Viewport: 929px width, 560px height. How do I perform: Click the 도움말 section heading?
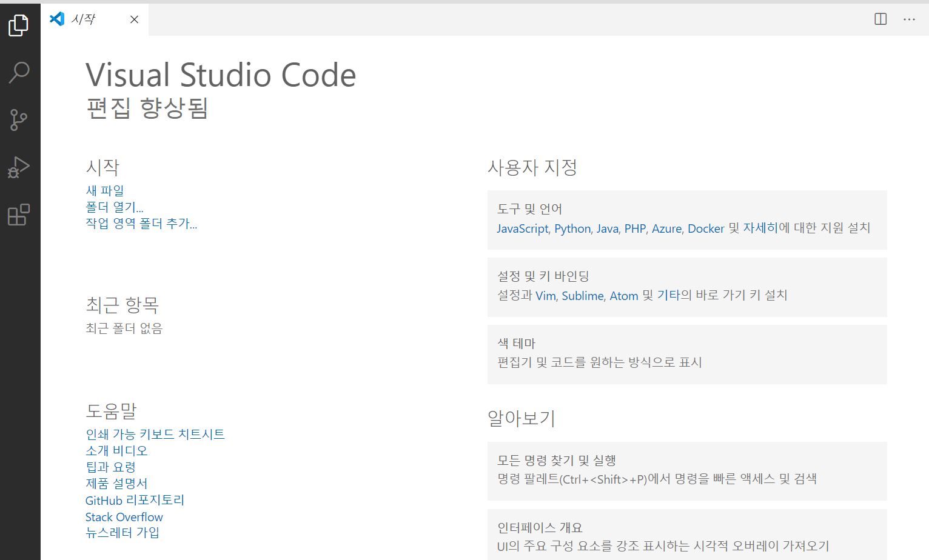tap(111, 411)
